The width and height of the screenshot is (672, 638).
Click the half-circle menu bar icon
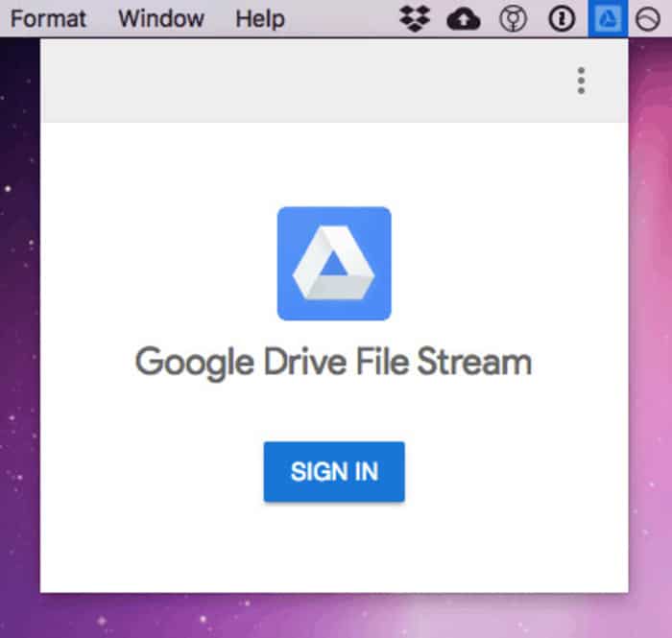click(x=648, y=19)
